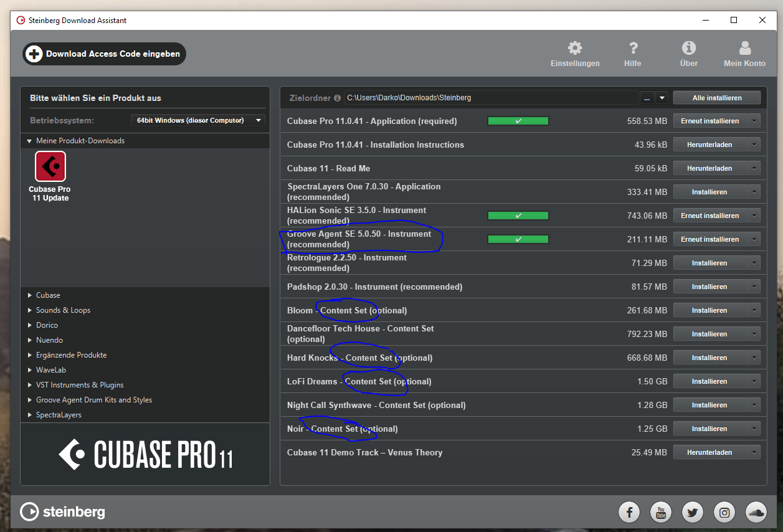Expand Groove Agent Drum Kits and Styles
The width and height of the screenshot is (783, 532).
(x=93, y=399)
